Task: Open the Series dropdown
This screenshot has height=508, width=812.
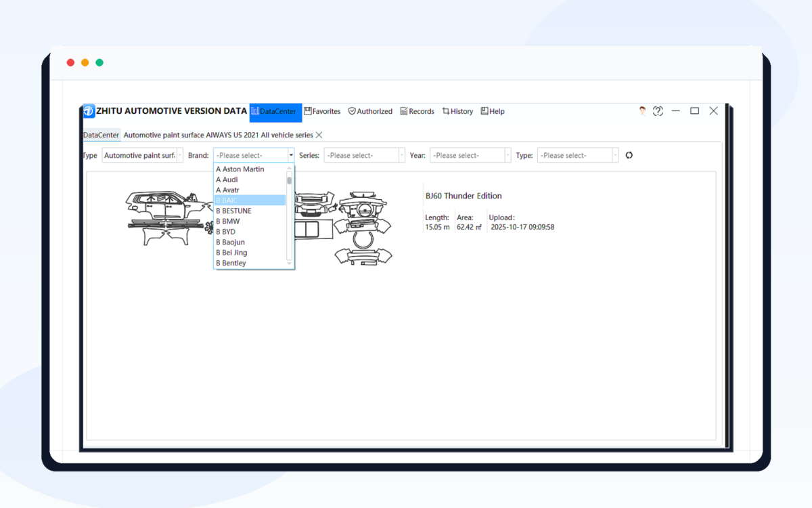Action: [x=364, y=155]
